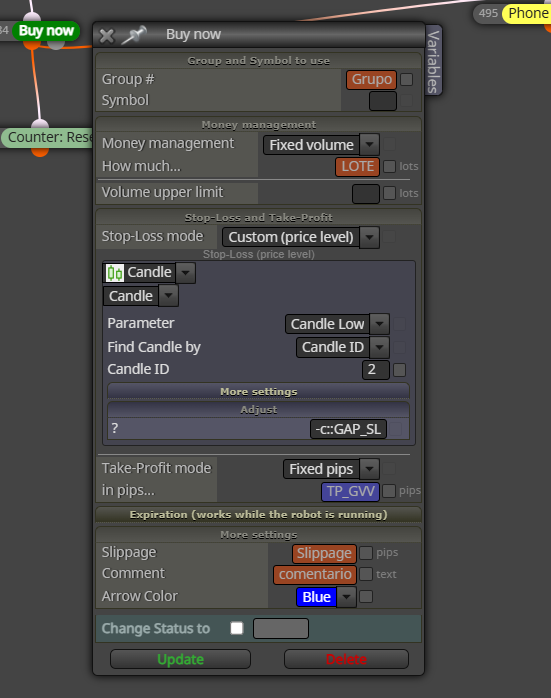Open Money management Fixed volume dropdown
551x698 pixels.
(321, 145)
